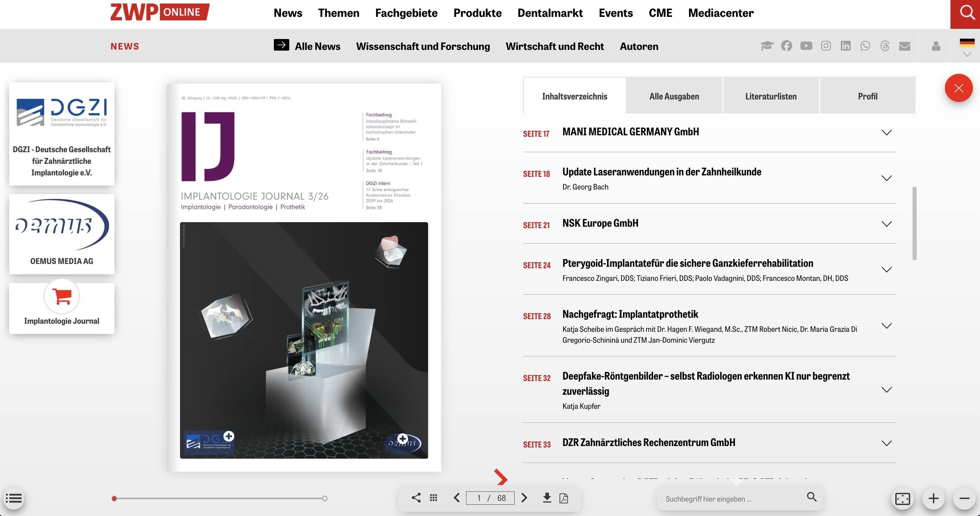980x516 pixels.
Task: Click the Wissenschaft und Forschung link
Action: point(423,46)
